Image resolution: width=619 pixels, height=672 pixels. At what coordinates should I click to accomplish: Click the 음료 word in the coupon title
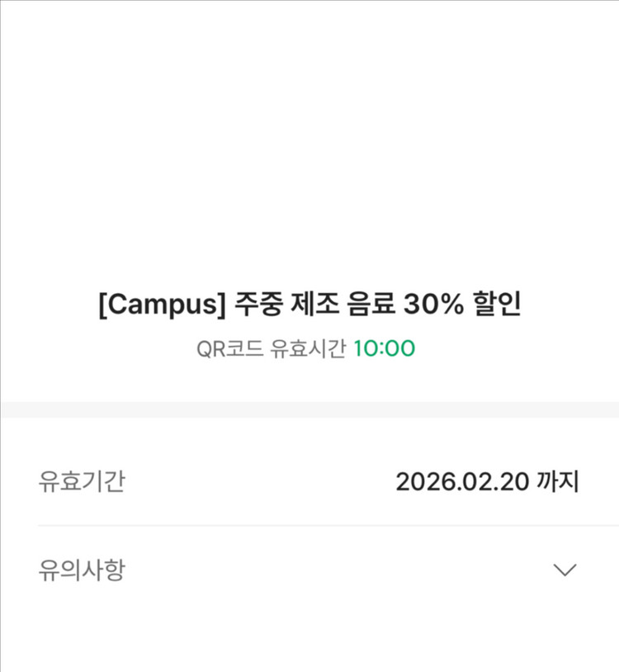[x=371, y=304]
